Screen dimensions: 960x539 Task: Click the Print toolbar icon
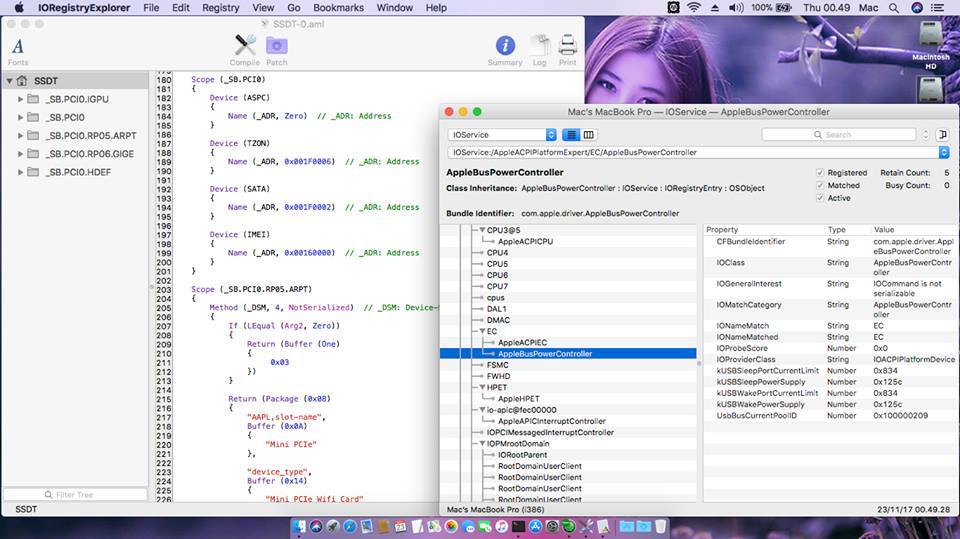[568, 45]
